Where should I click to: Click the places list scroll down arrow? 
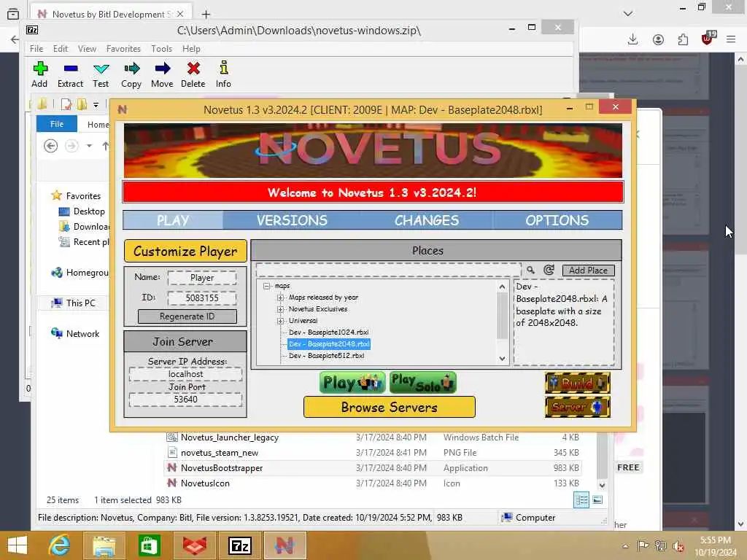(502, 359)
